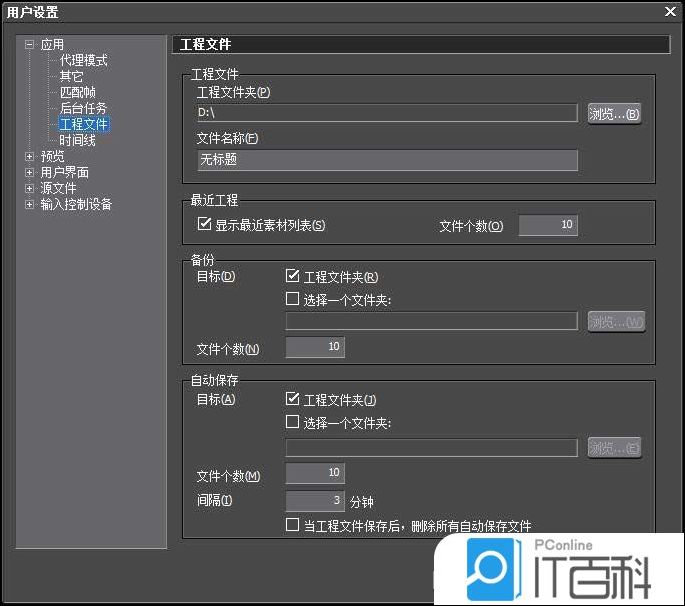Collapse the 应用 tree node
This screenshot has height=606, width=685.
pyautogui.click(x=29, y=44)
